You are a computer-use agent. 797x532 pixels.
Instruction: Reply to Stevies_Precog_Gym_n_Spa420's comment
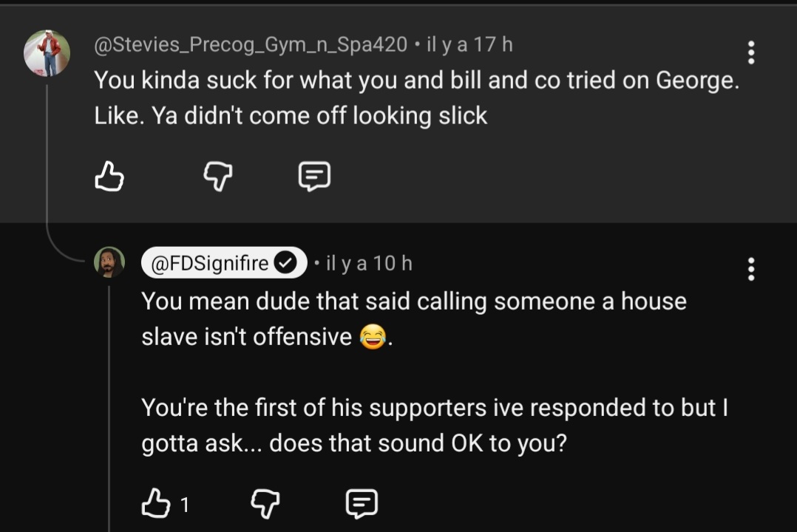coord(314,177)
